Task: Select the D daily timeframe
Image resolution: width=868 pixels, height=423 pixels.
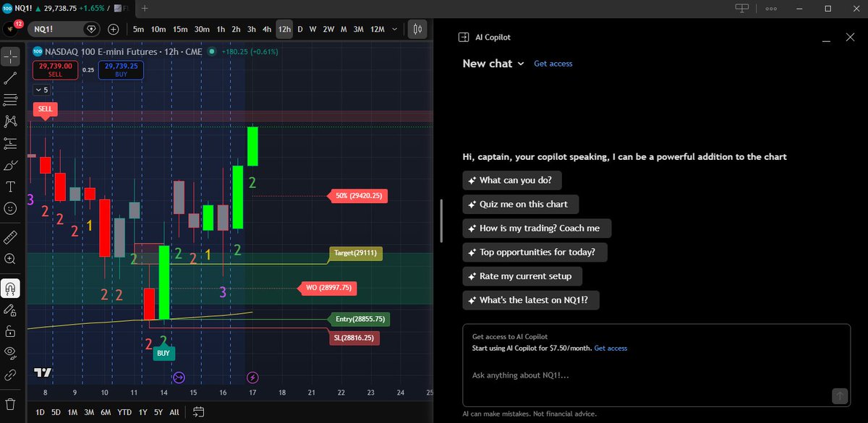Action: [300, 30]
